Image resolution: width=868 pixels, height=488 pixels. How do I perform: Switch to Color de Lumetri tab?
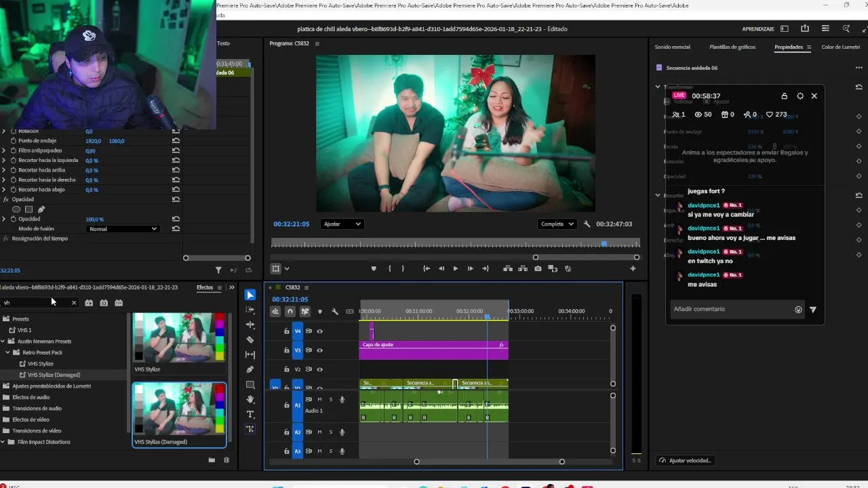tap(841, 47)
